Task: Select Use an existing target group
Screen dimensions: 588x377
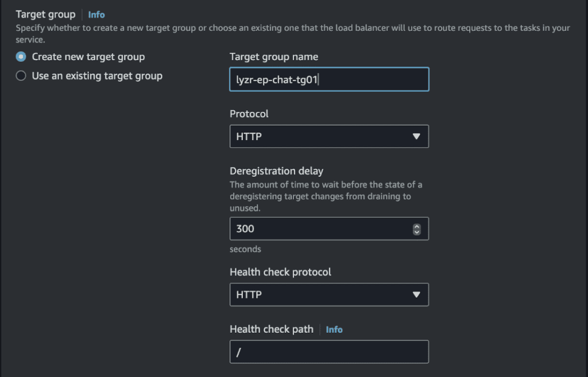Action: (21, 76)
